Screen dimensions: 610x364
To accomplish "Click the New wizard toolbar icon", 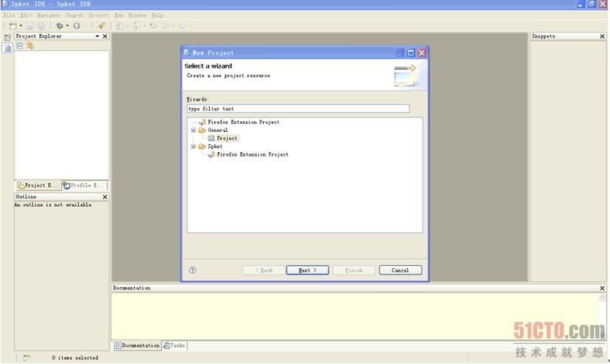I will pyautogui.click(x=13, y=26).
